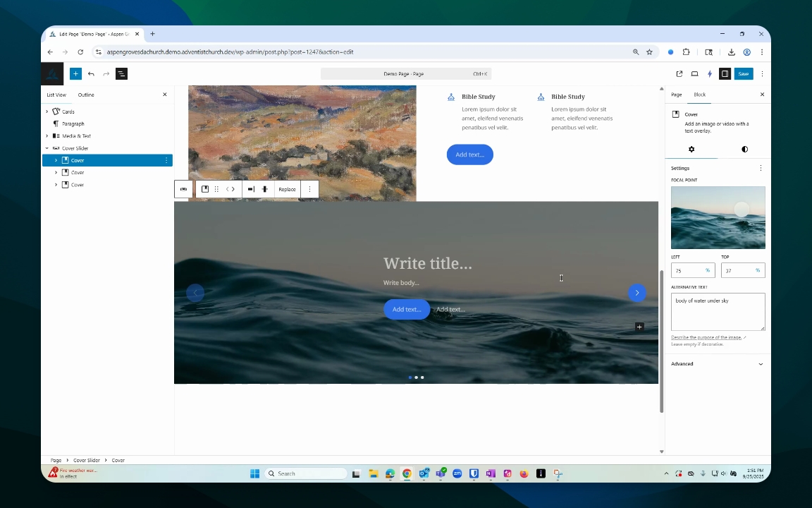Switch to the Page settings tab
Screen dimensions: 812x508
[676, 95]
